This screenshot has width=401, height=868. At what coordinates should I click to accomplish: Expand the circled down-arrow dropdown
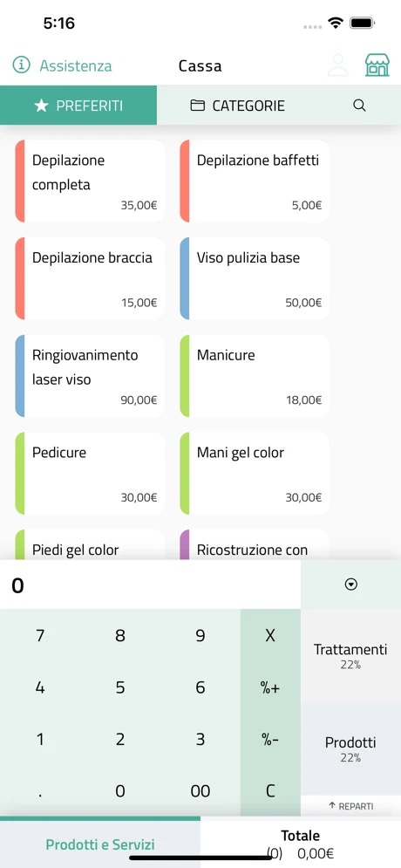[x=350, y=584]
